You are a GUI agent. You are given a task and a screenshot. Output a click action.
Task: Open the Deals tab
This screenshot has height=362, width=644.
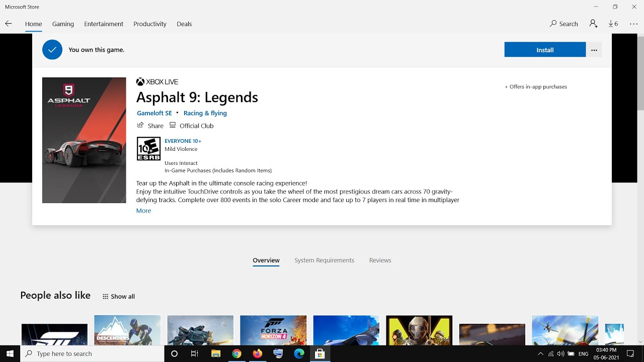point(184,24)
